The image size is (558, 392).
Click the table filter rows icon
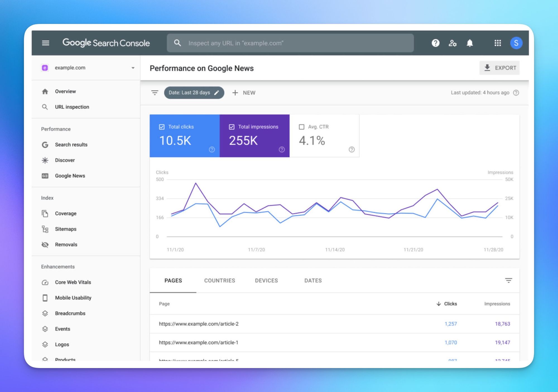coord(509,280)
